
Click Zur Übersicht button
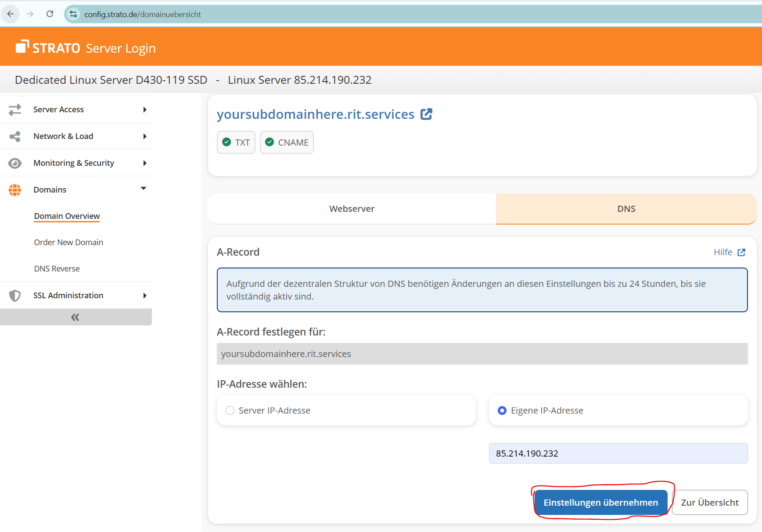pos(710,503)
